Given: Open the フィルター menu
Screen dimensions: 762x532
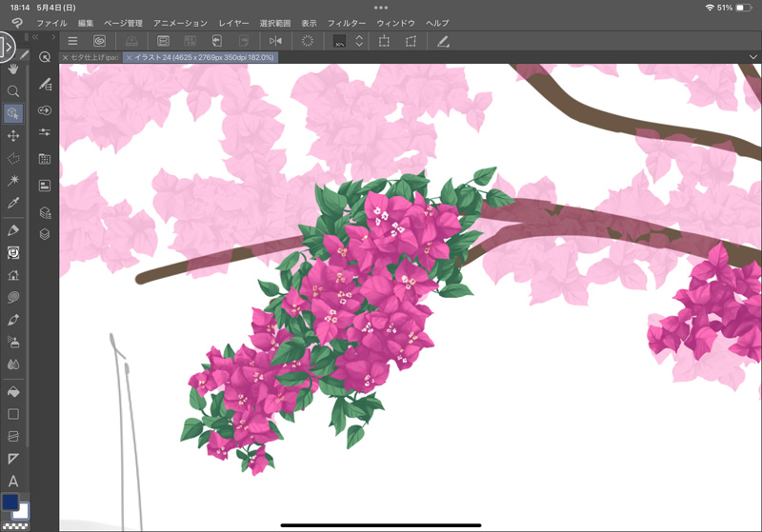Looking at the screenshot, I should coord(346,22).
